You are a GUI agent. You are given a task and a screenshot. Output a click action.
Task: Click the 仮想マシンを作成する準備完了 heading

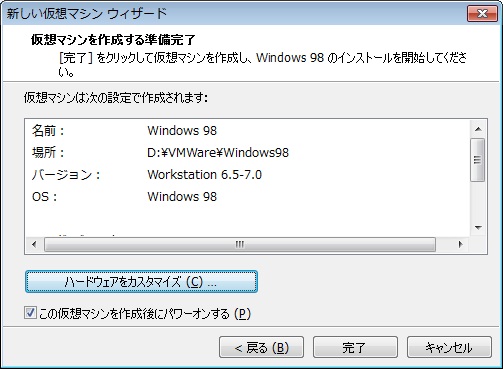(x=113, y=40)
